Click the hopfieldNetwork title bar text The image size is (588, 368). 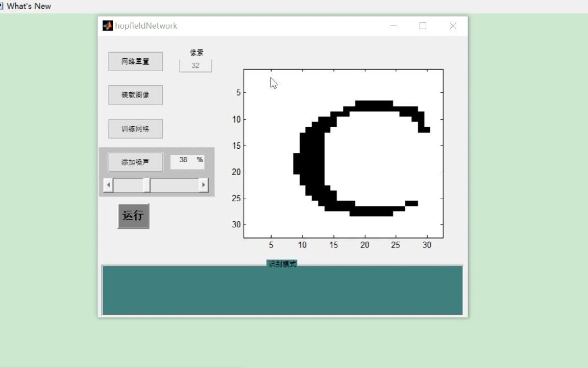coord(147,25)
